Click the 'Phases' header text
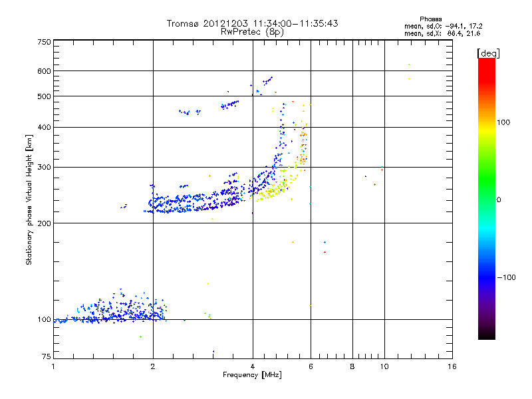532x399 pixels. pyautogui.click(x=430, y=19)
